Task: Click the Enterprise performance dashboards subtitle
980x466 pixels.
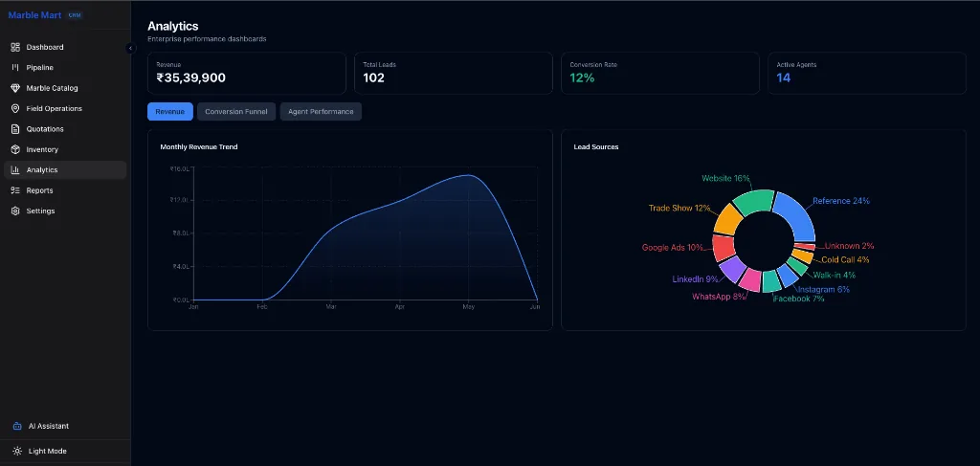Action: coord(207,39)
